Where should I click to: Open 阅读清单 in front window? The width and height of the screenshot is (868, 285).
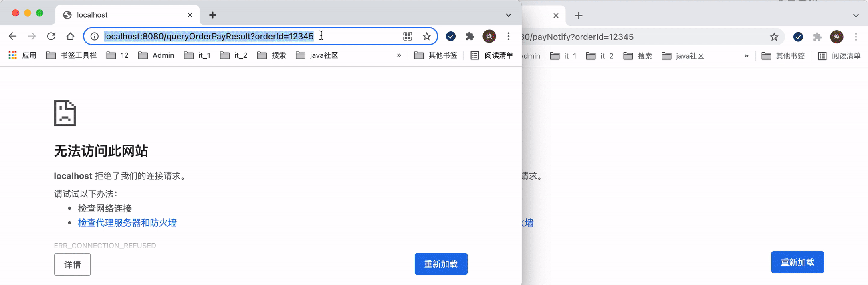(492, 55)
